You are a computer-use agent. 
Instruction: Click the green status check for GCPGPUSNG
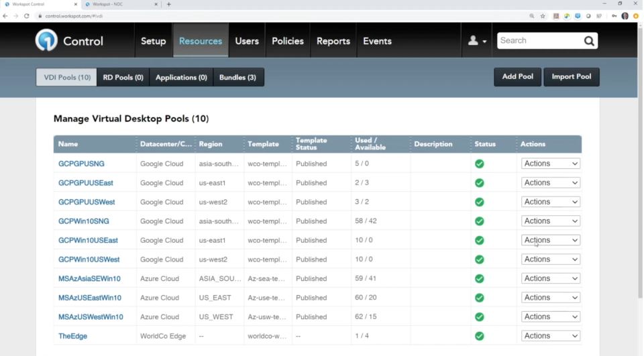click(479, 164)
